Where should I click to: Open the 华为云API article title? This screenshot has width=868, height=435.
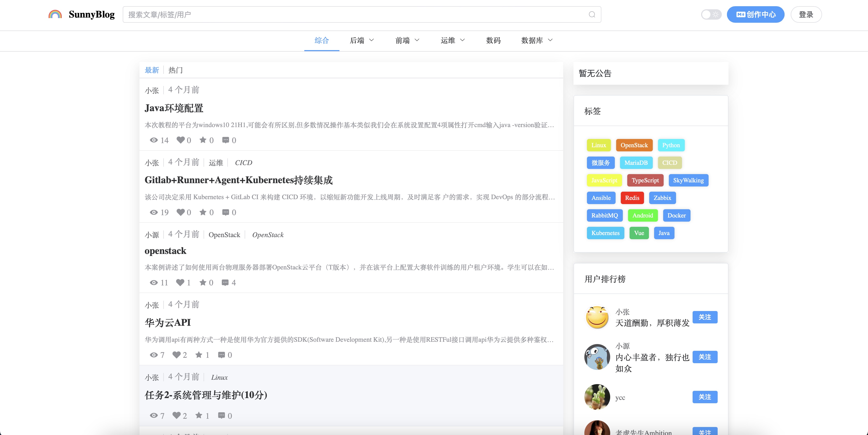pos(168,323)
